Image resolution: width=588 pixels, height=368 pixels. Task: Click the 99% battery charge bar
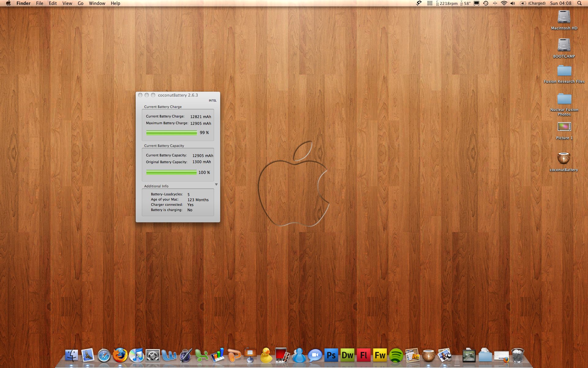pos(171,133)
